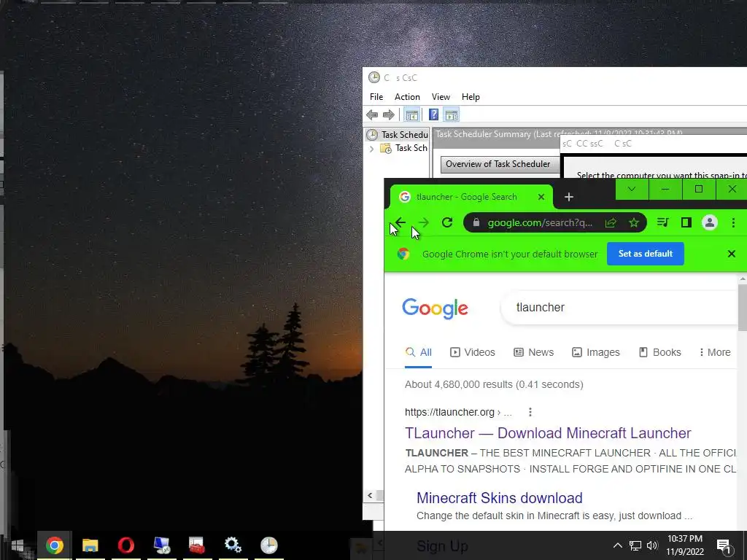Bookmark this page with star icon
Screen dimensions: 747x560
pyautogui.click(x=634, y=222)
